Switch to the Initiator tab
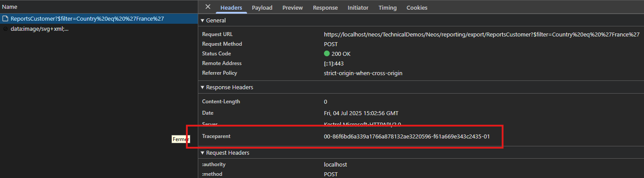Image resolution: width=644 pixels, height=178 pixels. point(358,7)
